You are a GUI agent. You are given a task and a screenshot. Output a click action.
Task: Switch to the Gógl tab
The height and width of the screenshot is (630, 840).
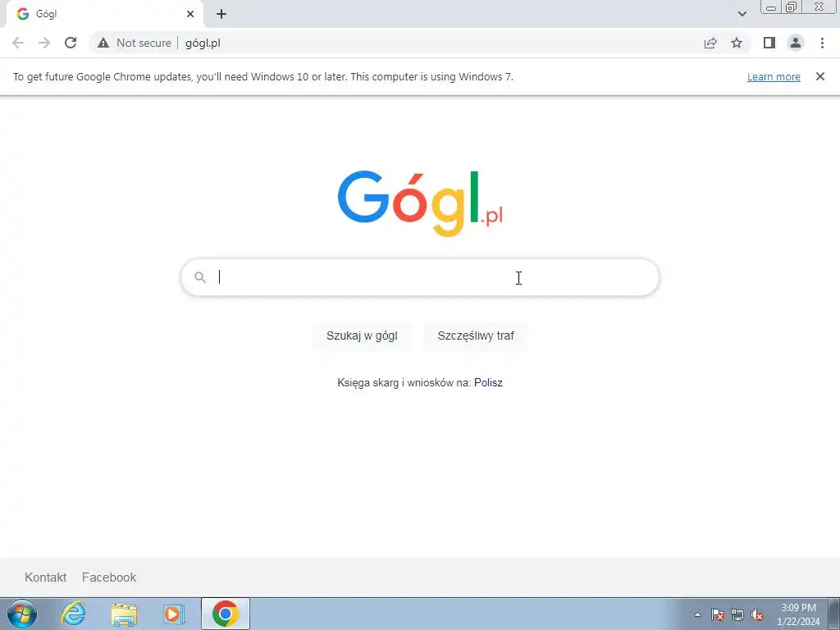(x=104, y=14)
